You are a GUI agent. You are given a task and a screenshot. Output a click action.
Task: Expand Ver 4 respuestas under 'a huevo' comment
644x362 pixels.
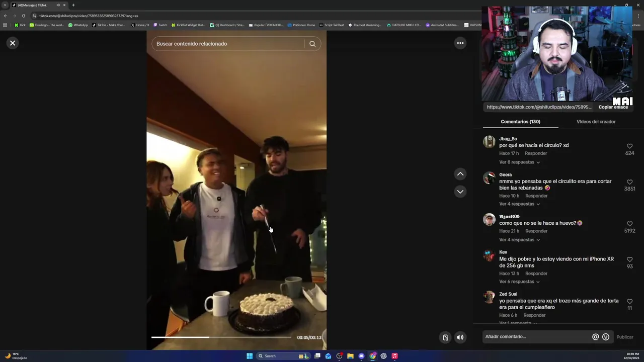(519, 240)
